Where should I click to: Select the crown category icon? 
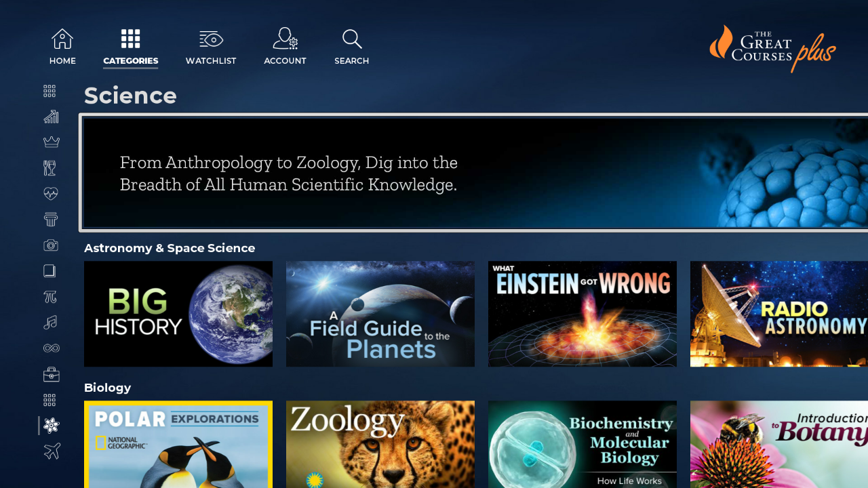pyautogui.click(x=51, y=142)
